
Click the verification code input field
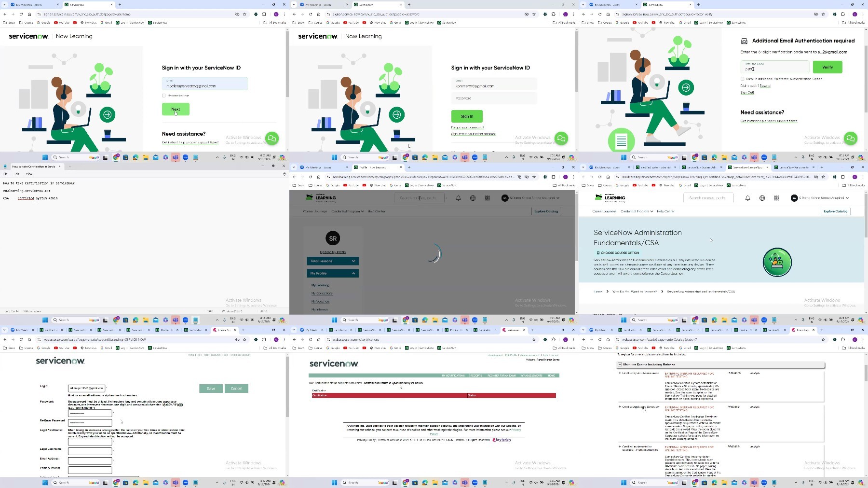[775, 67]
